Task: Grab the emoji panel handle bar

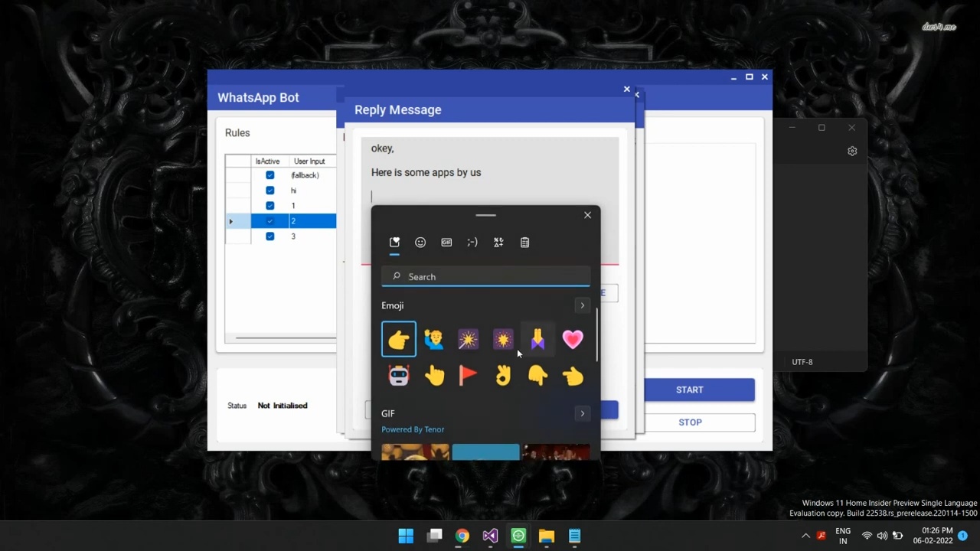Action: 485,215
